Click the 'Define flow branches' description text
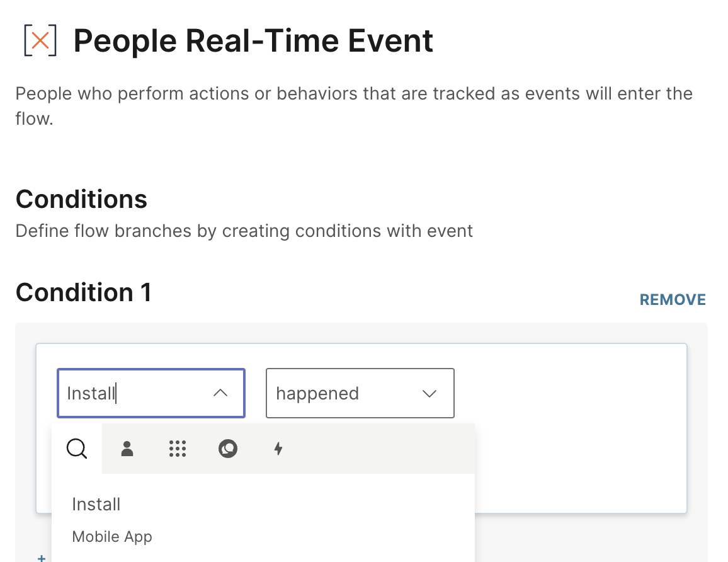Image resolution: width=728 pixels, height=562 pixels. [x=244, y=231]
